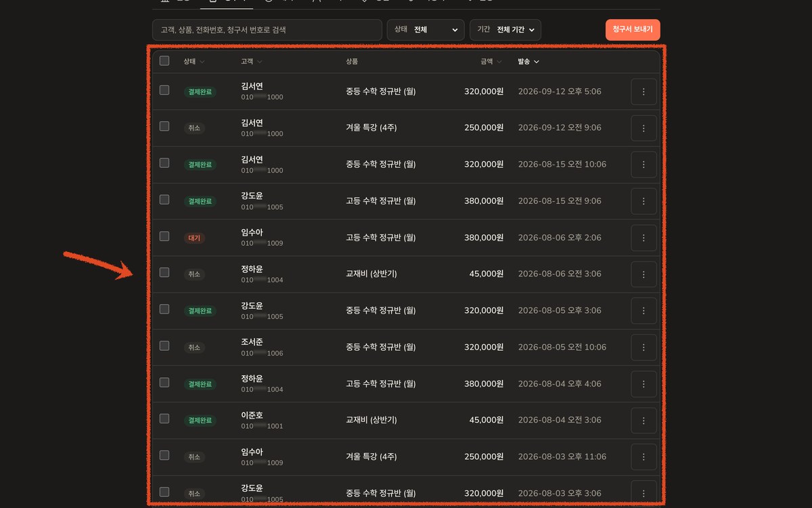The height and width of the screenshot is (508, 812).
Task: Sort table by 발송 column header
Action: pyautogui.click(x=528, y=62)
